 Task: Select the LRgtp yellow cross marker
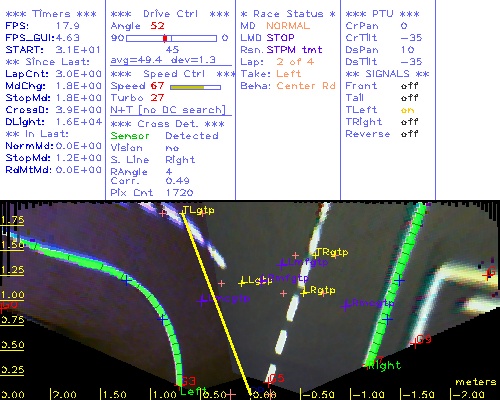click(303, 293)
